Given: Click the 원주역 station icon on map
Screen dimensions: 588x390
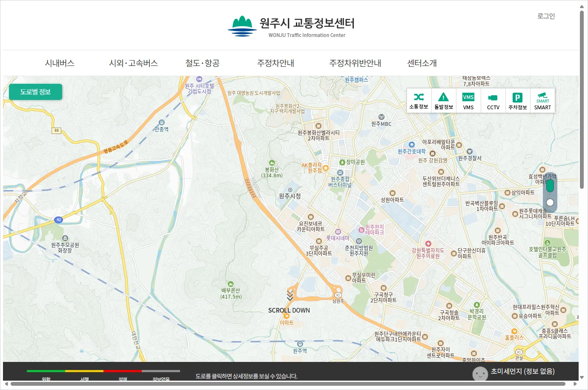Looking at the screenshot, I should 300,344.
